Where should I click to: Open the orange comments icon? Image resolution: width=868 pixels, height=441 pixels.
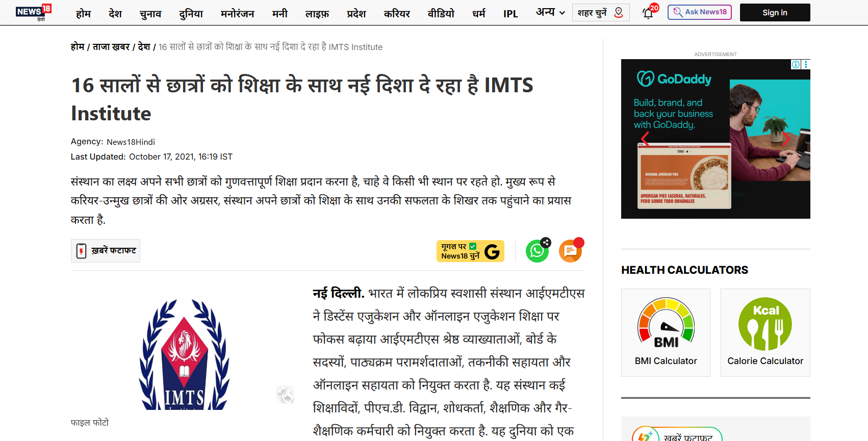coord(570,251)
